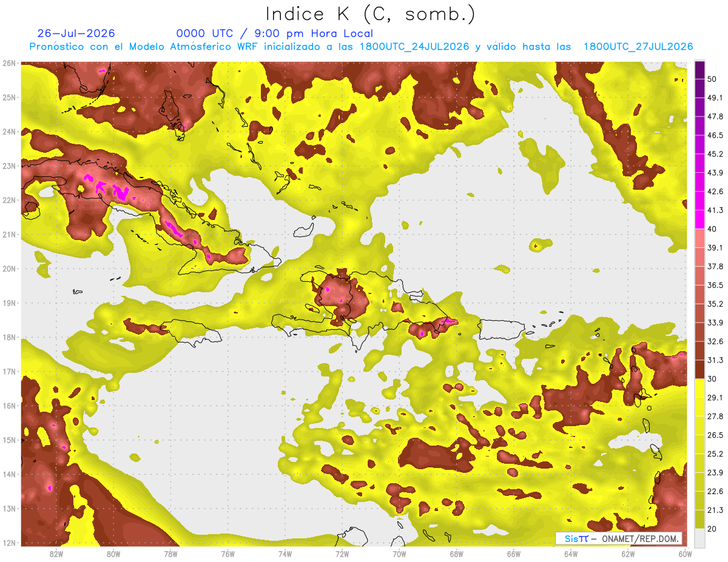Click the 70W longitude label
728x562 pixels.
point(399,554)
